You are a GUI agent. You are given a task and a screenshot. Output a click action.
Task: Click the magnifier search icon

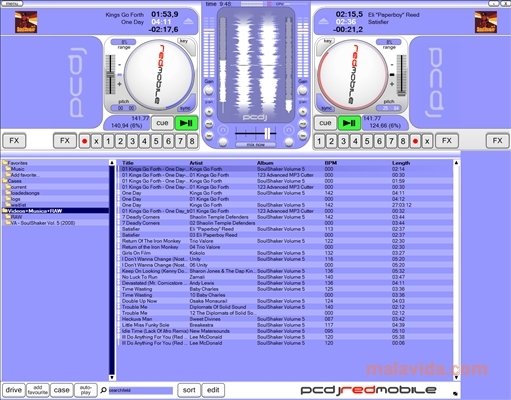tap(104, 390)
